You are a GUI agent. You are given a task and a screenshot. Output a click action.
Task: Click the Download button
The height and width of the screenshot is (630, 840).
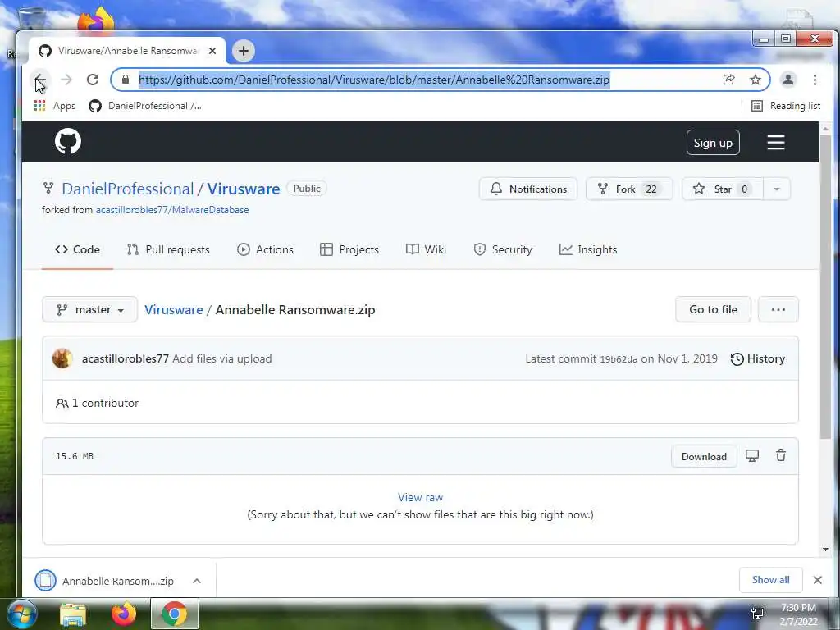pyautogui.click(x=704, y=456)
